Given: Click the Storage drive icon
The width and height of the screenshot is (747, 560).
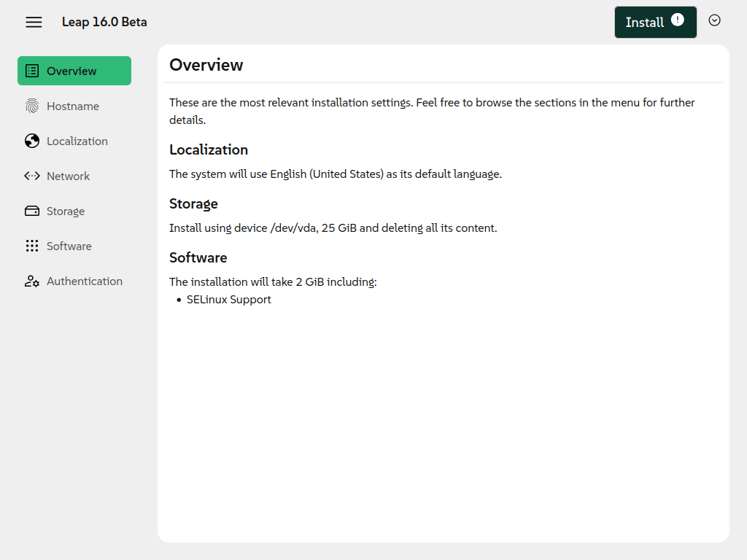Looking at the screenshot, I should coord(32,211).
